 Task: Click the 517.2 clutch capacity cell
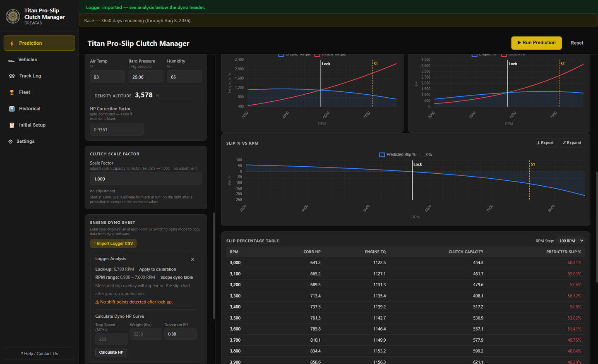(478, 307)
